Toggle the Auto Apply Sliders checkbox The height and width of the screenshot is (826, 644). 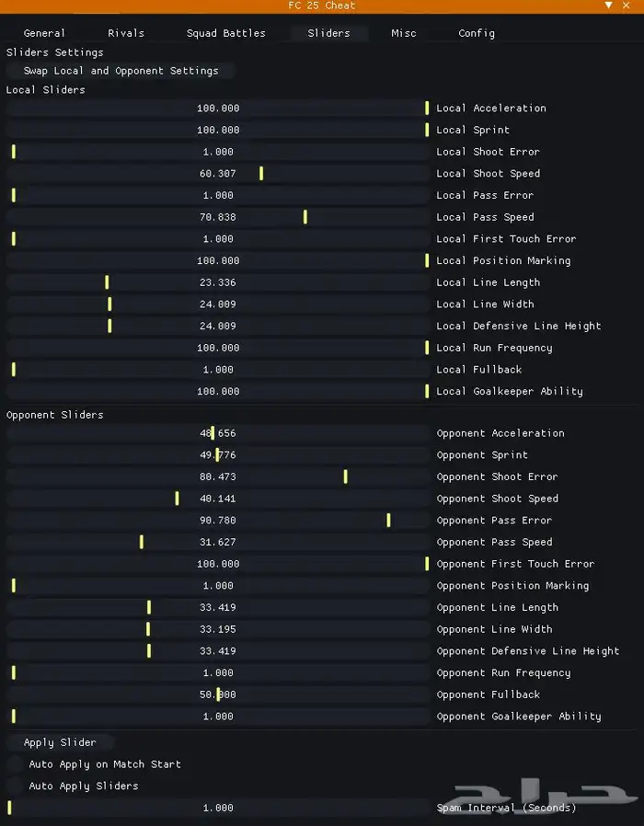(x=15, y=786)
